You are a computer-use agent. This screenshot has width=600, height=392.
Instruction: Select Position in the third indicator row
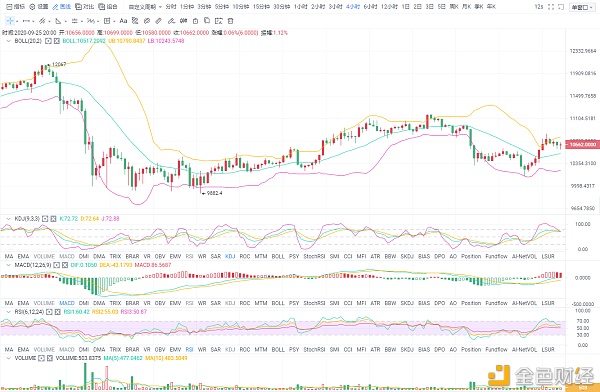point(471,350)
